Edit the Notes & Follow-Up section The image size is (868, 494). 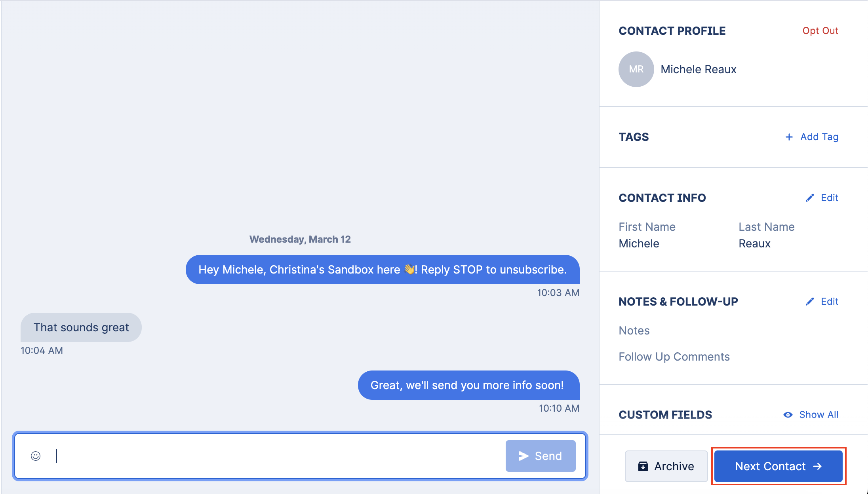(822, 302)
